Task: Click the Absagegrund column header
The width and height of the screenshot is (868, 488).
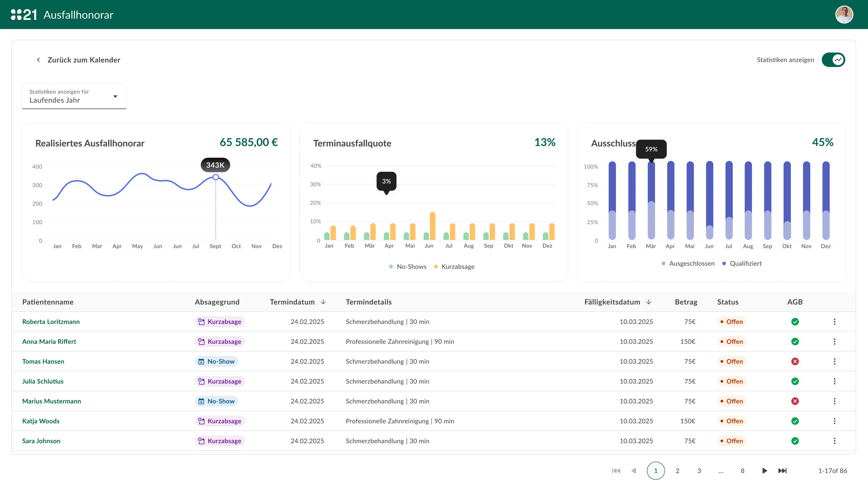Action: pyautogui.click(x=217, y=302)
